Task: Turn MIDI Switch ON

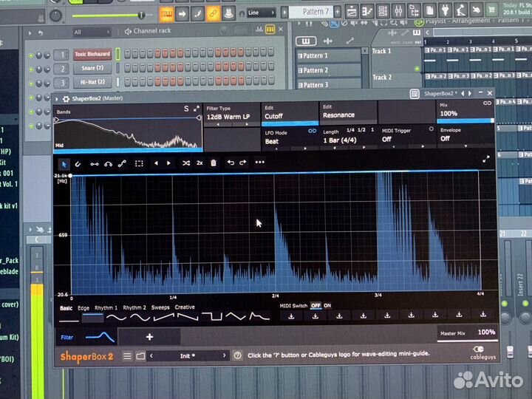Action: click(327, 306)
